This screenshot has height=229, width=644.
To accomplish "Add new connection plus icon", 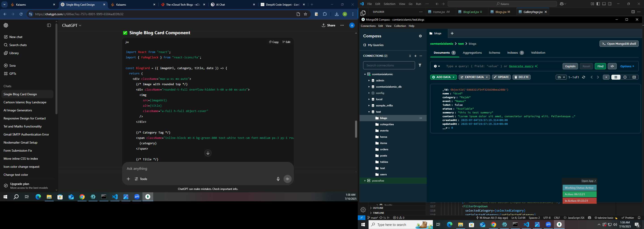I will [x=415, y=56].
